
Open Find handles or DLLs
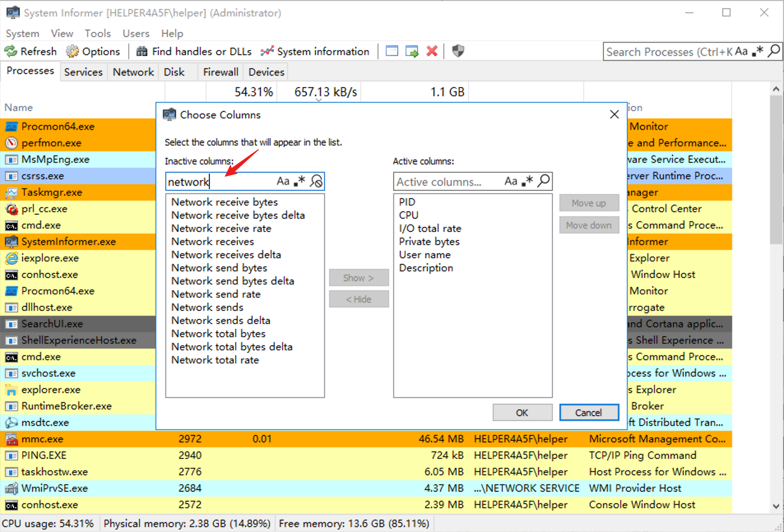pyautogui.click(x=194, y=51)
